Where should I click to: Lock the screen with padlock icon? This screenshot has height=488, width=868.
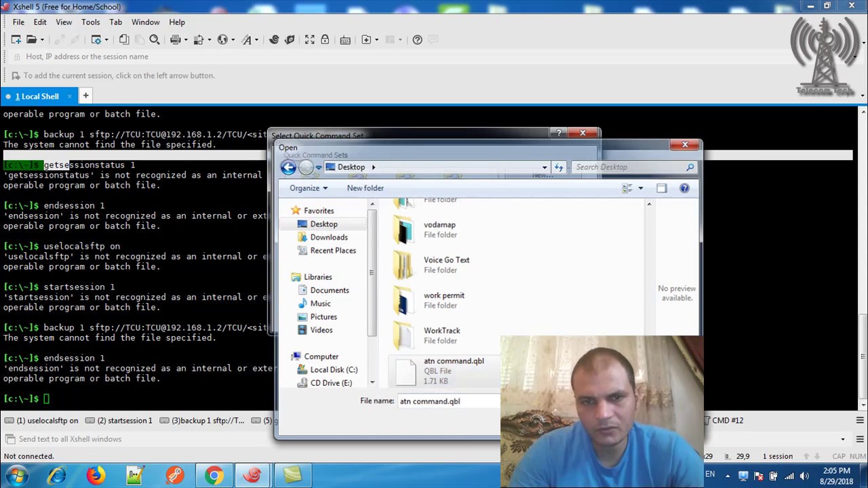[x=325, y=39]
